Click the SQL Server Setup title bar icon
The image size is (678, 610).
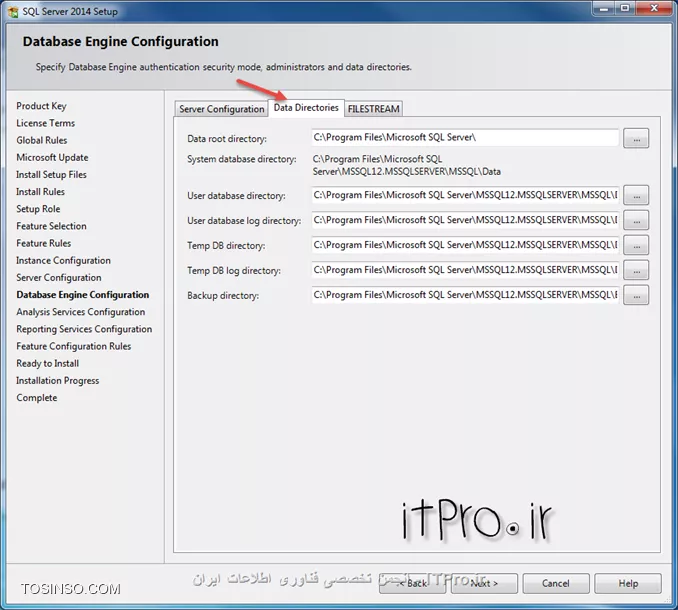[x=13, y=12]
